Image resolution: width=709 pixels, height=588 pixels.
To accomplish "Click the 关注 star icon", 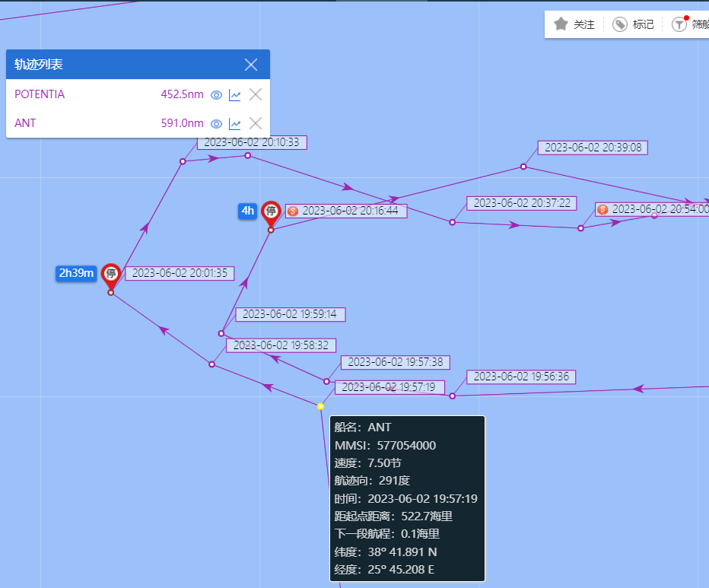I will (561, 24).
